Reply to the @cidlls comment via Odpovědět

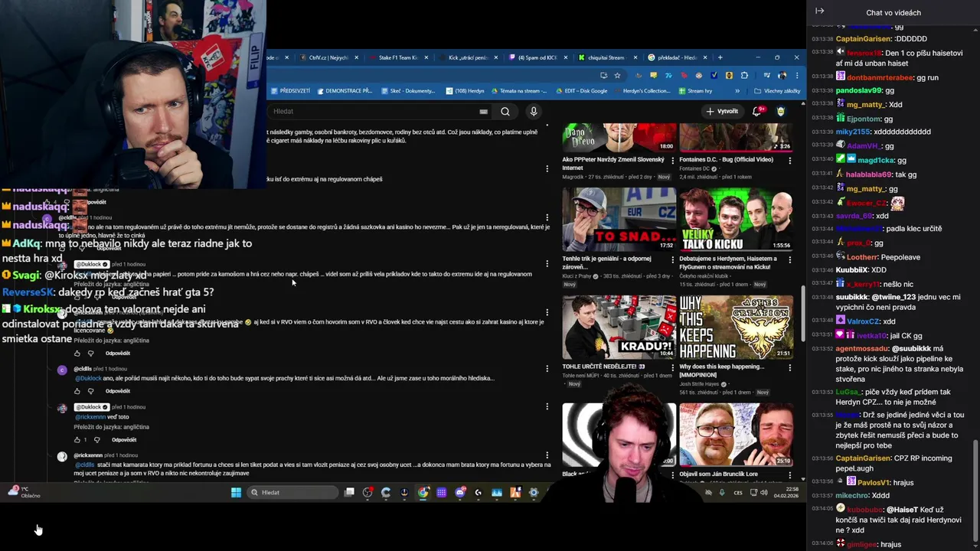coord(118,391)
